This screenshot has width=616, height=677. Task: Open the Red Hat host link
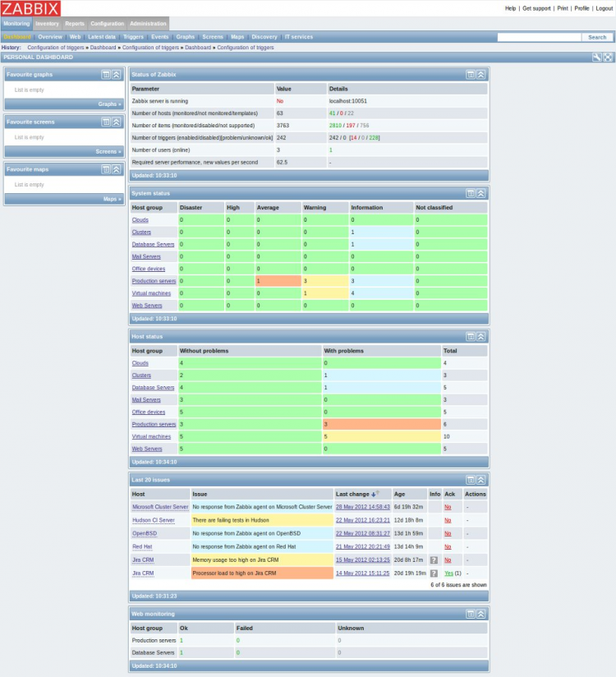pos(142,546)
